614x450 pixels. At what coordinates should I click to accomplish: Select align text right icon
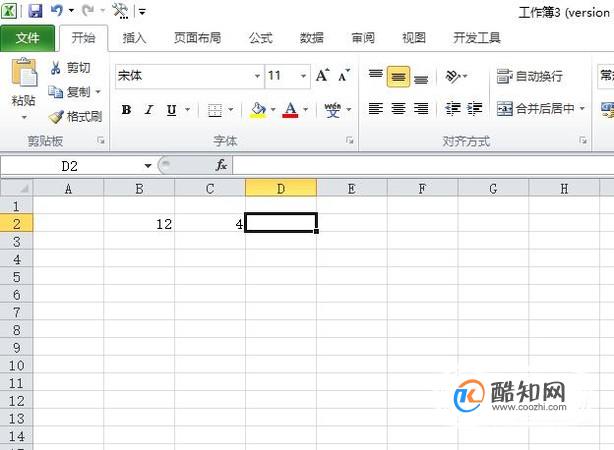[421, 108]
